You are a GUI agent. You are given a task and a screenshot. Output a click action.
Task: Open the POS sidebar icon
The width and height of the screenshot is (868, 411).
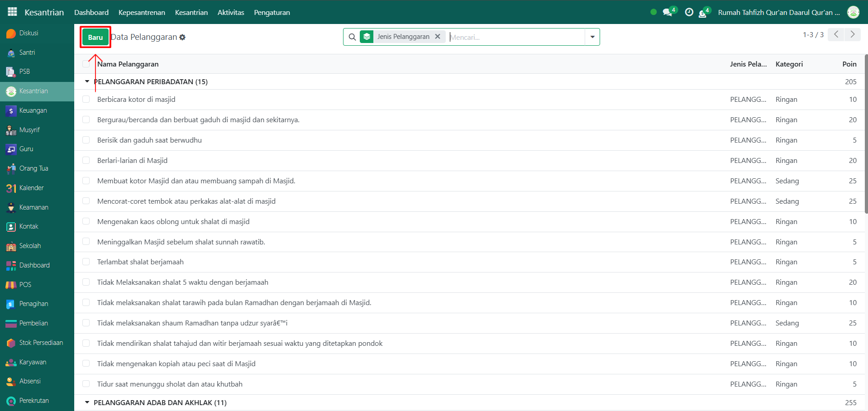(x=11, y=285)
